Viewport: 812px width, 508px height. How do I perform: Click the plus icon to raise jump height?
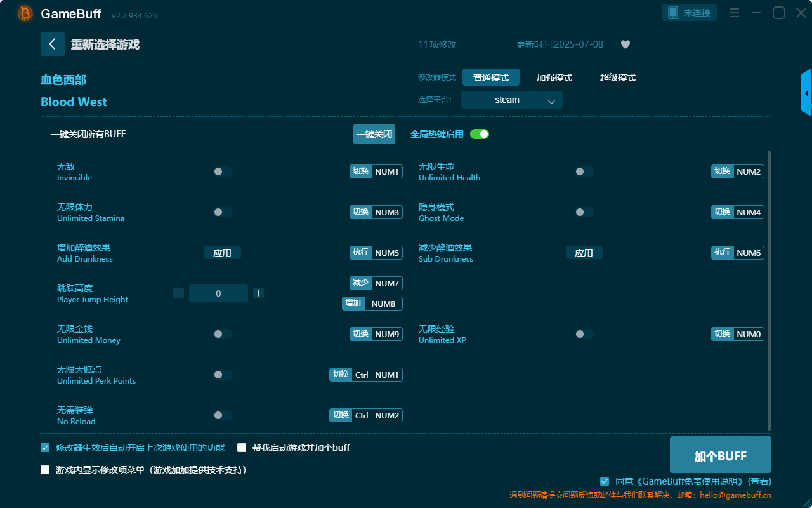click(x=259, y=293)
